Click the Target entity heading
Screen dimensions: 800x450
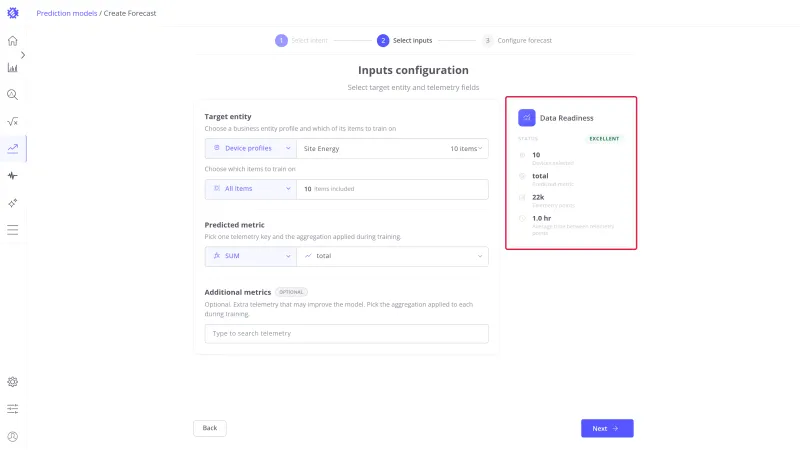pyautogui.click(x=228, y=116)
